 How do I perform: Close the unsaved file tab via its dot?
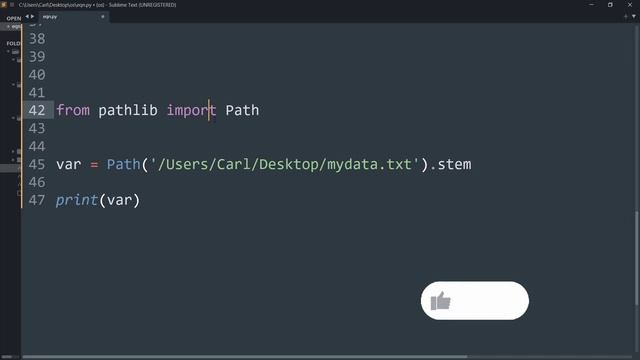102,17
